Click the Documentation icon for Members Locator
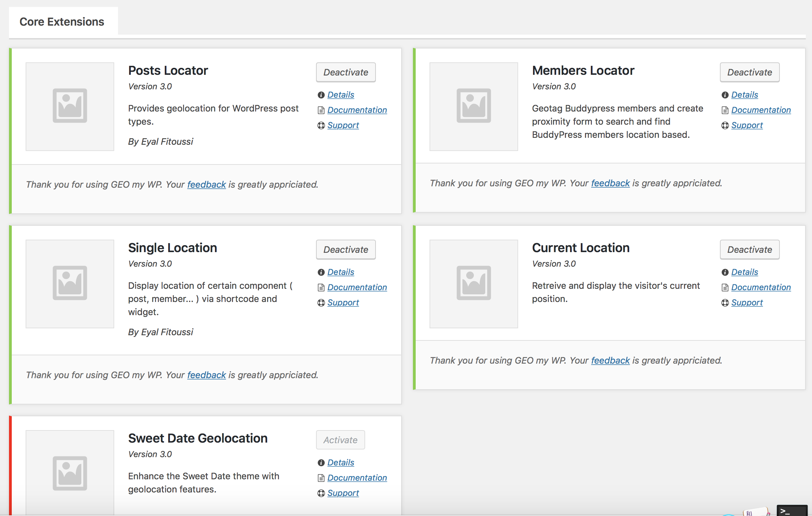812x516 pixels. point(724,109)
